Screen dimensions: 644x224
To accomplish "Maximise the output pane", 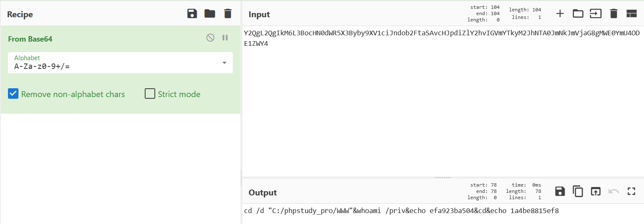I will point(631,192).
